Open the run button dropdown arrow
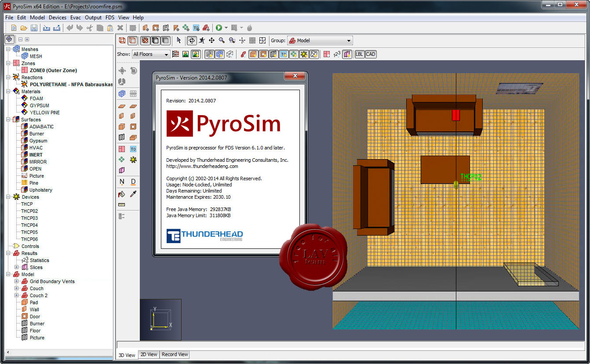Image resolution: width=590 pixels, height=364 pixels. [x=226, y=28]
